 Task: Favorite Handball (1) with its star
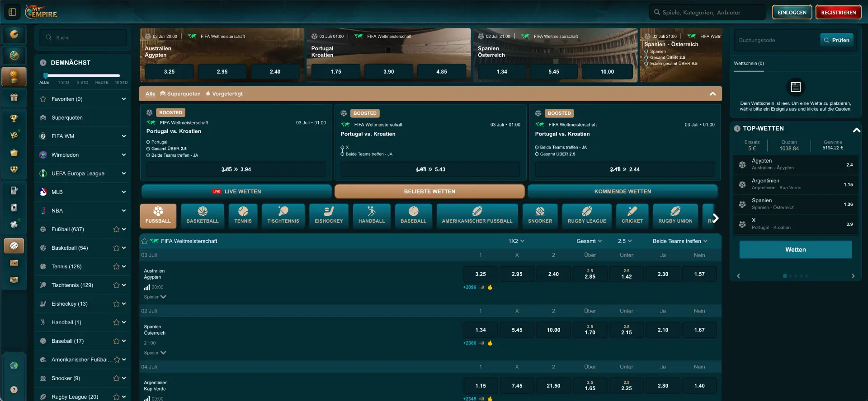click(116, 322)
